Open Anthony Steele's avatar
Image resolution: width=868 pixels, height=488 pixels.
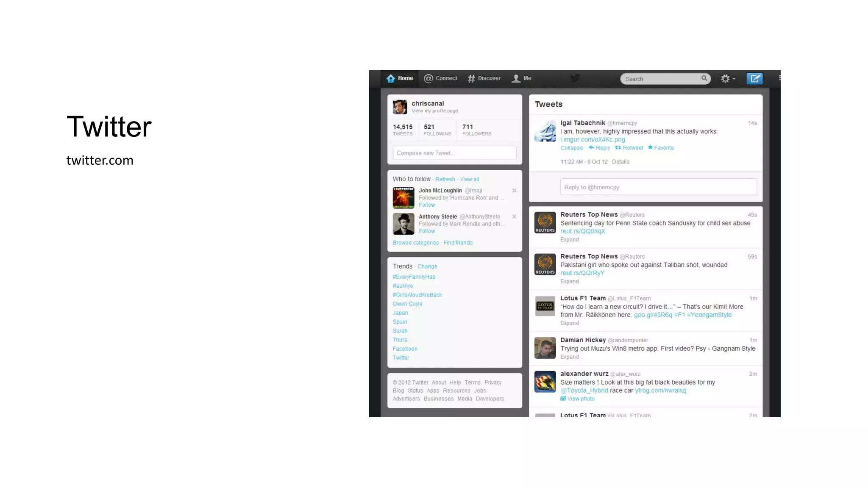tap(403, 224)
